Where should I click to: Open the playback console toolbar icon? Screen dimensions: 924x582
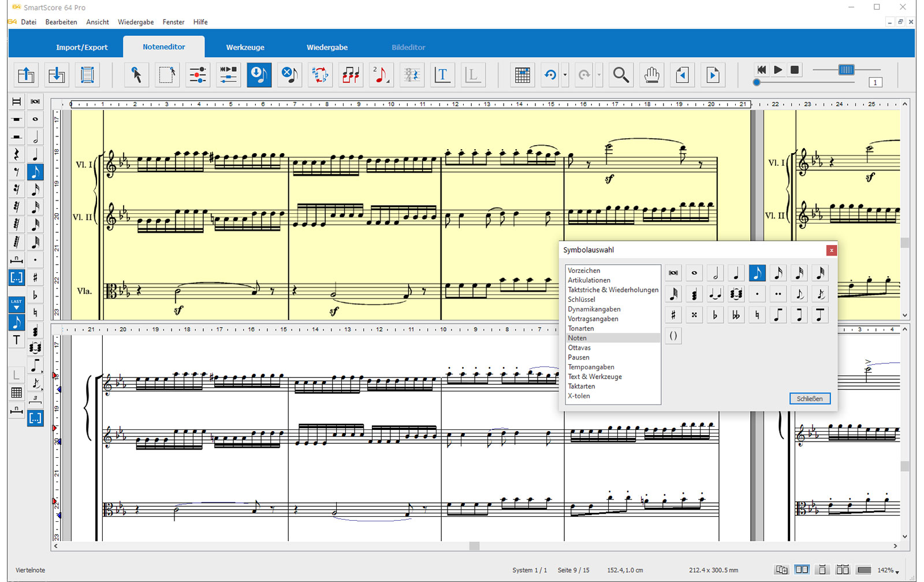pos(228,75)
